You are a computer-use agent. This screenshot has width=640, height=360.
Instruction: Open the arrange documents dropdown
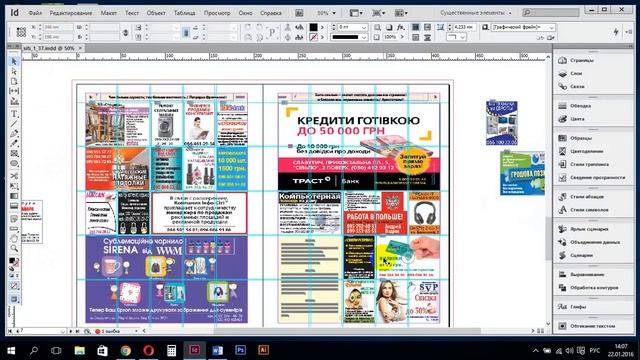coord(401,13)
